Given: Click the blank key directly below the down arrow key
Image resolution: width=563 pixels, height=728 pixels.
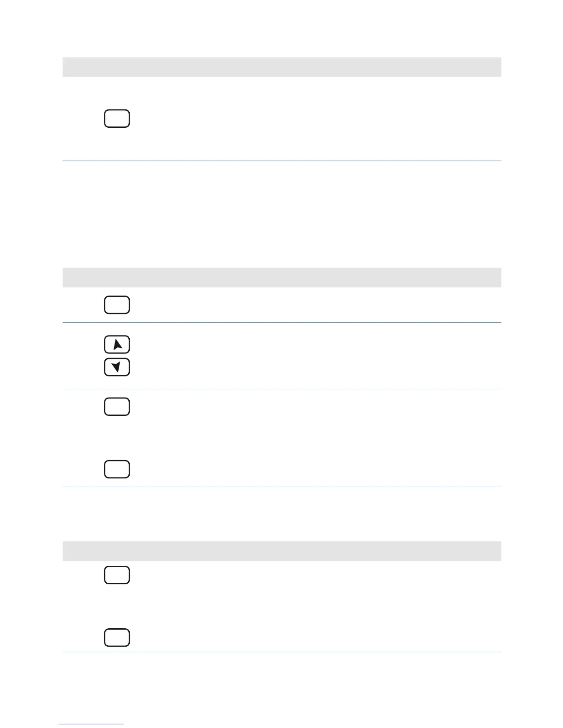Looking at the screenshot, I should tap(117, 407).
